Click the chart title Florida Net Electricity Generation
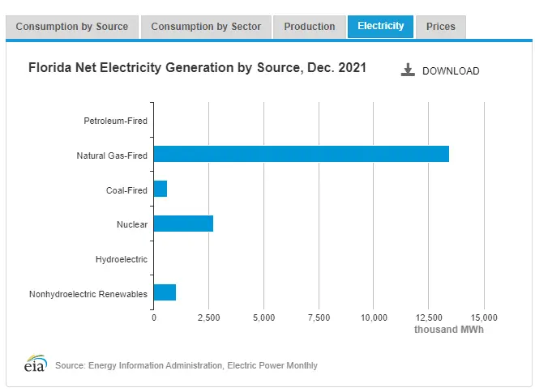Image resolution: width=535 pixels, height=392 pixels. pos(197,67)
